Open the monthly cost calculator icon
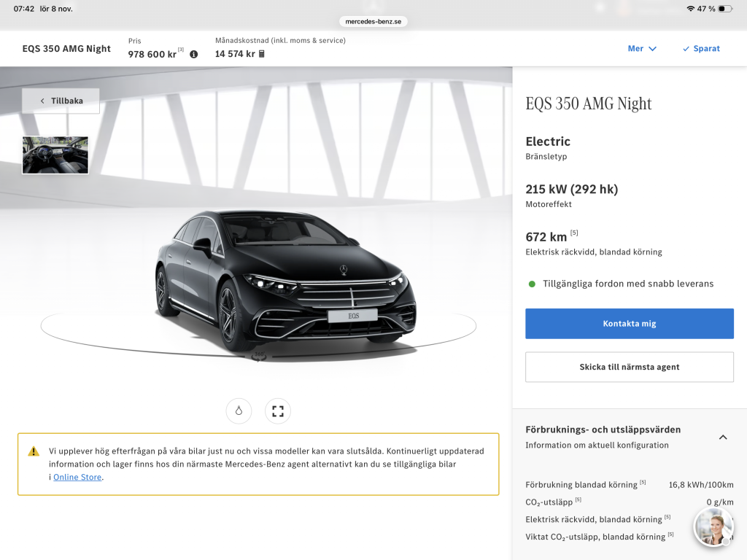Viewport: 747px width, 560px height. click(x=262, y=54)
